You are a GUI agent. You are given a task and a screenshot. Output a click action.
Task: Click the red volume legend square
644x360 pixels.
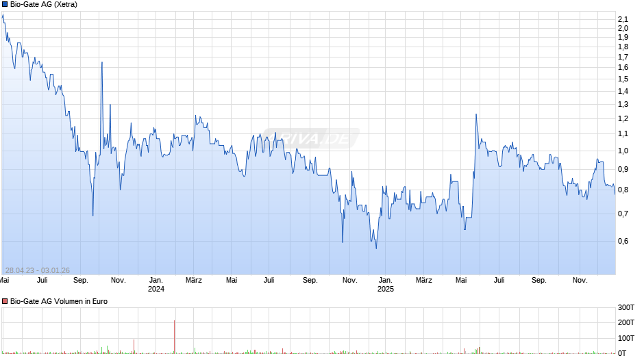click(5, 301)
